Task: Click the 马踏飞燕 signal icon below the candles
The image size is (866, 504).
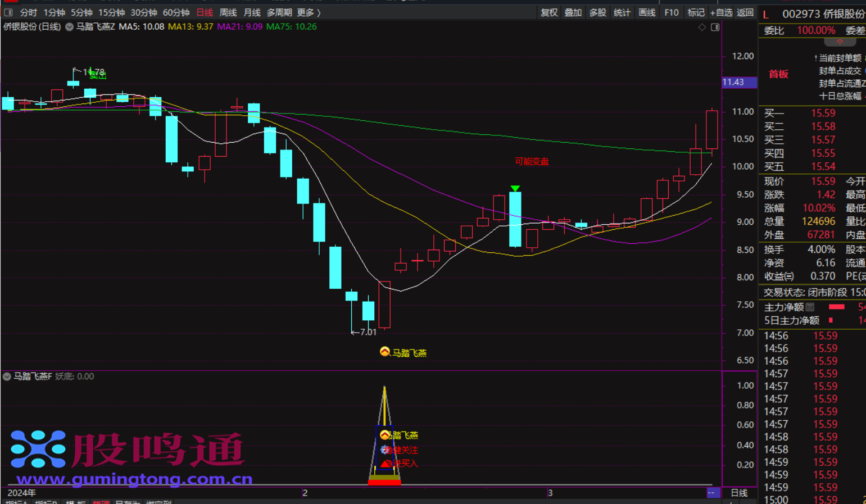Action: (385, 352)
